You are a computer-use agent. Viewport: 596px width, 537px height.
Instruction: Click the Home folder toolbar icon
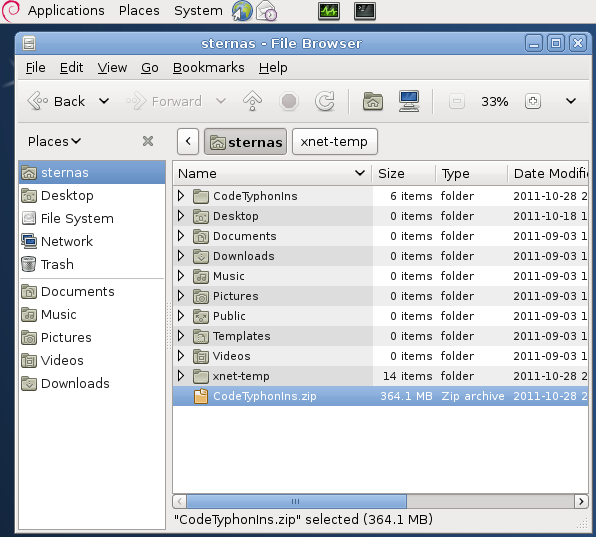click(372, 101)
